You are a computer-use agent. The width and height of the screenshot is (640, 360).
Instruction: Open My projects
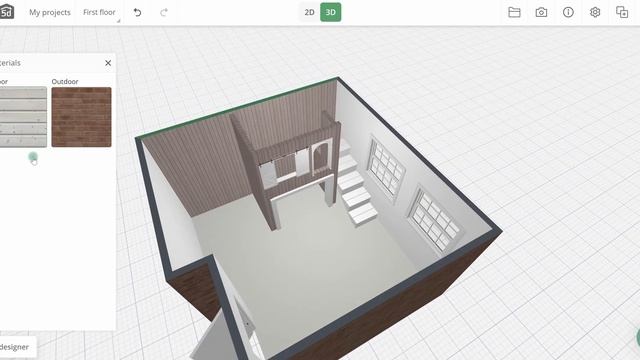click(x=50, y=12)
